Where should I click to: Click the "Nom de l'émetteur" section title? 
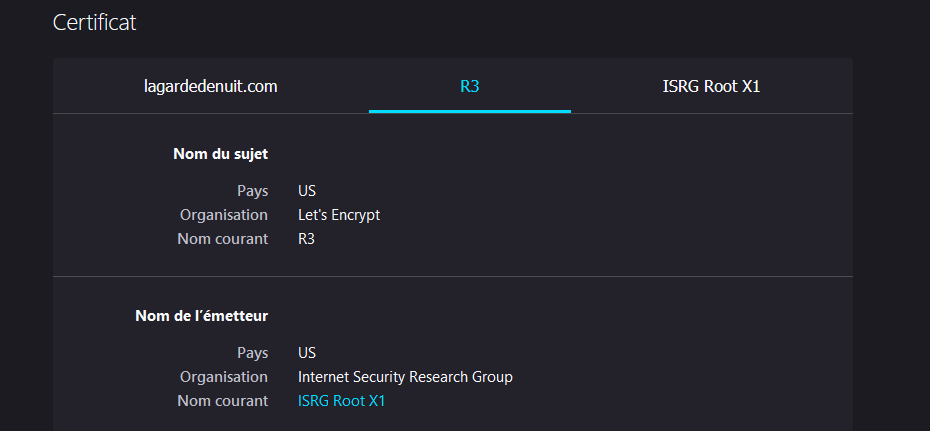pyautogui.click(x=202, y=316)
